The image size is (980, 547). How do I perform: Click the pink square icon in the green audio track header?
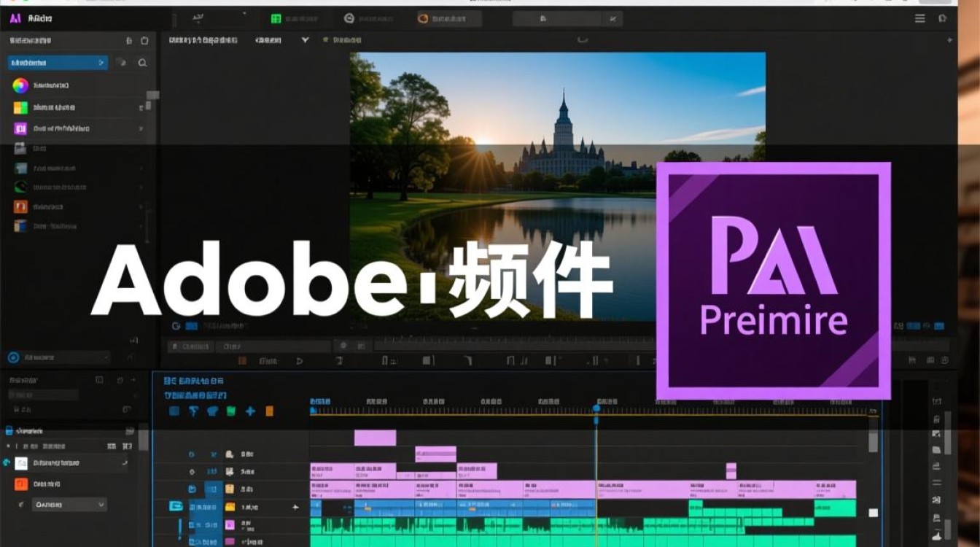click(x=230, y=525)
